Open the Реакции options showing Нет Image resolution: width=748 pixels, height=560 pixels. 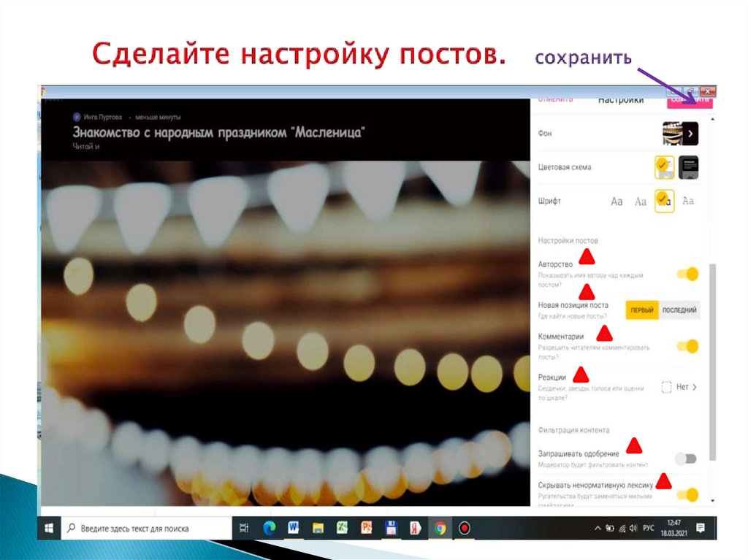click(680, 387)
